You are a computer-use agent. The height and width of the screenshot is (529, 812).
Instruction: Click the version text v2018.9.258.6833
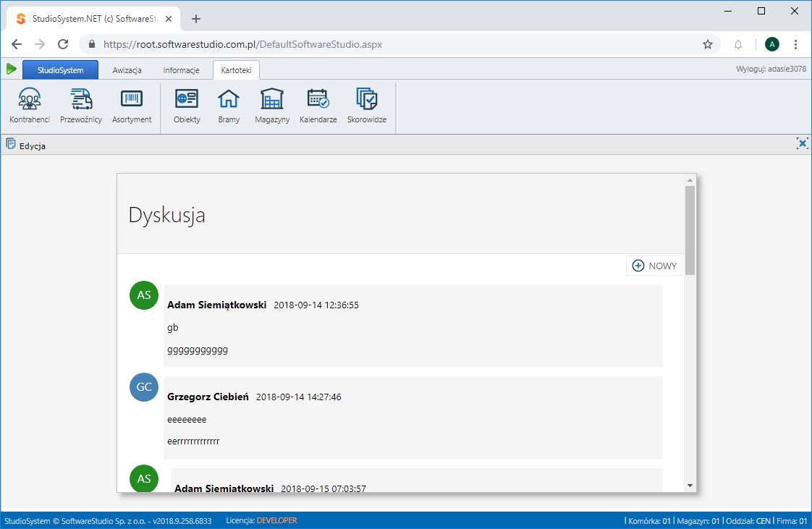coord(182,521)
